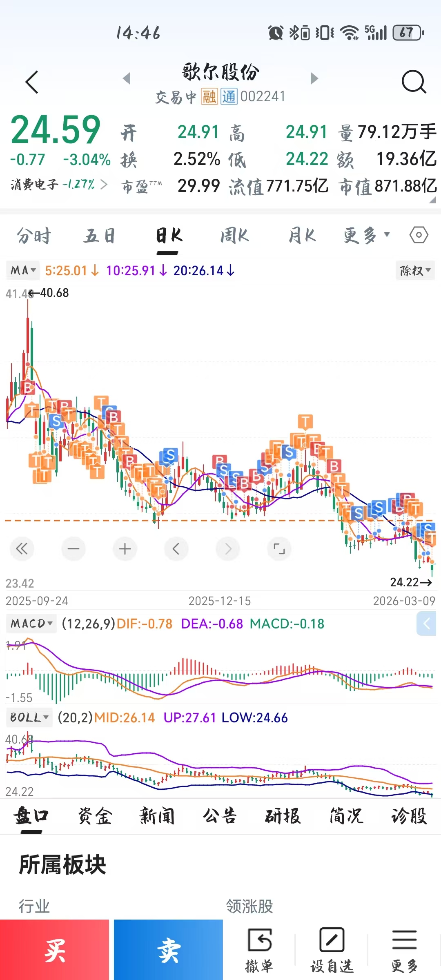Screen dimensions: 441x980
Task: Zoom in the K-line chart with plus button
Action: tap(125, 549)
